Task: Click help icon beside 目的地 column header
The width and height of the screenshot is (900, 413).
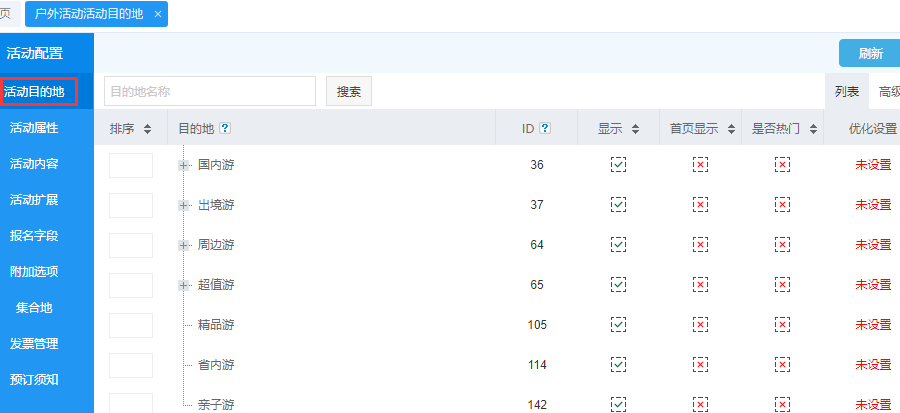Action: click(x=225, y=128)
